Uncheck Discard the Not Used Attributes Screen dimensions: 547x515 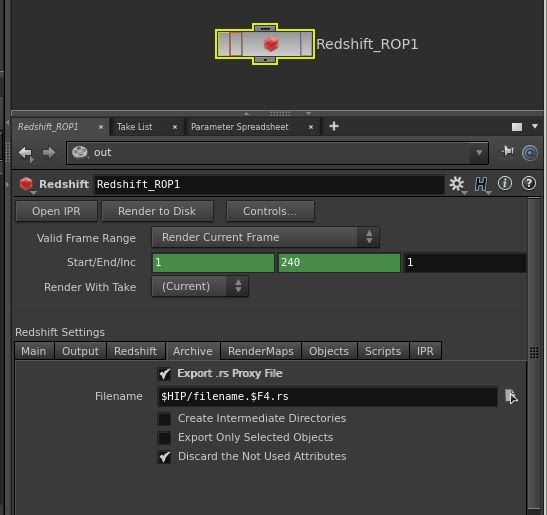[x=164, y=457]
